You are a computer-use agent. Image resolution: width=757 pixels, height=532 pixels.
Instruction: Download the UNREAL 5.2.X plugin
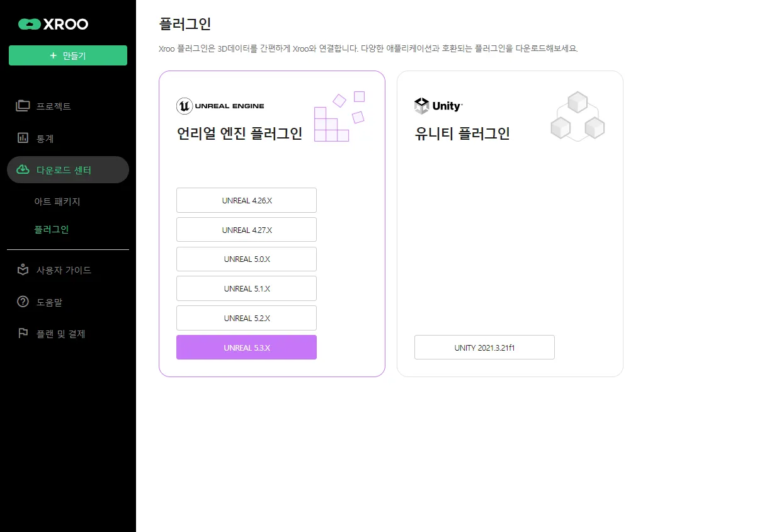pyautogui.click(x=246, y=319)
